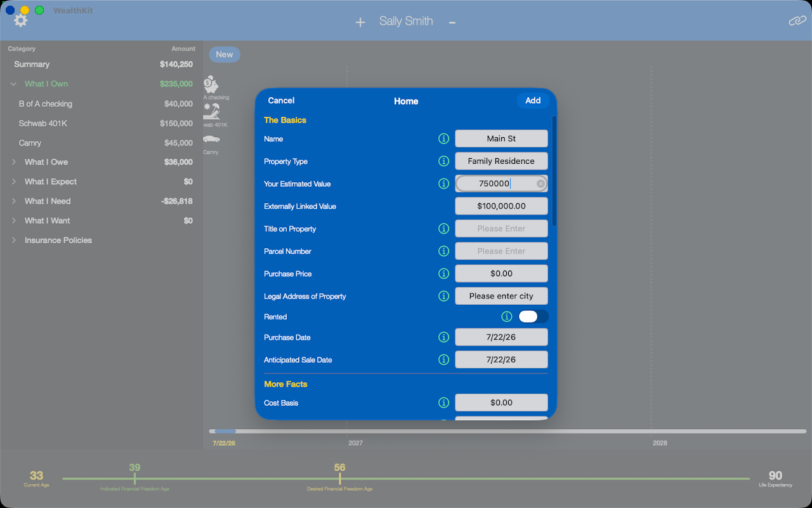812x508 pixels.
Task: Click the Current Age 33 value
Action: point(36,476)
